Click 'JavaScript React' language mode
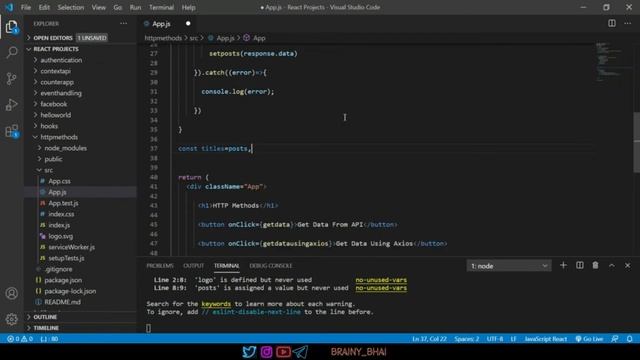The width and height of the screenshot is (640, 360). pos(545,339)
